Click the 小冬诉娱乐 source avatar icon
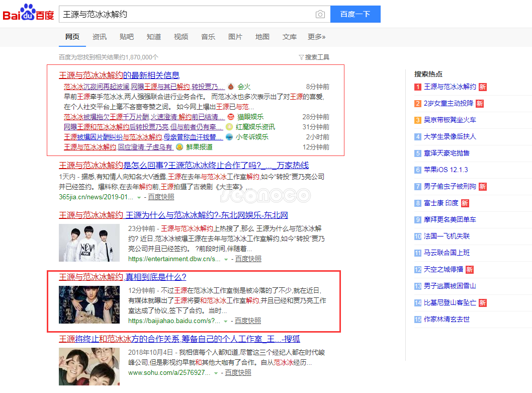The height and width of the screenshot is (393, 532). [x=229, y=137]
